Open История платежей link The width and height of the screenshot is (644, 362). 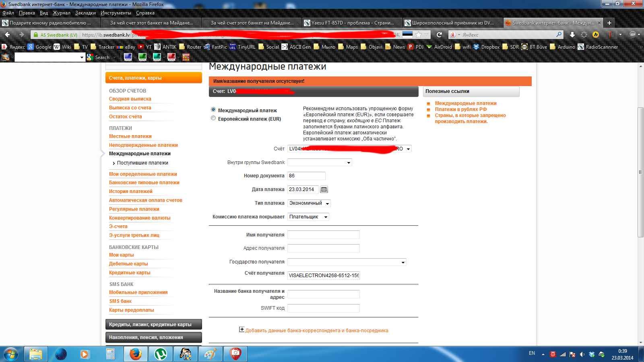[131, 191]
